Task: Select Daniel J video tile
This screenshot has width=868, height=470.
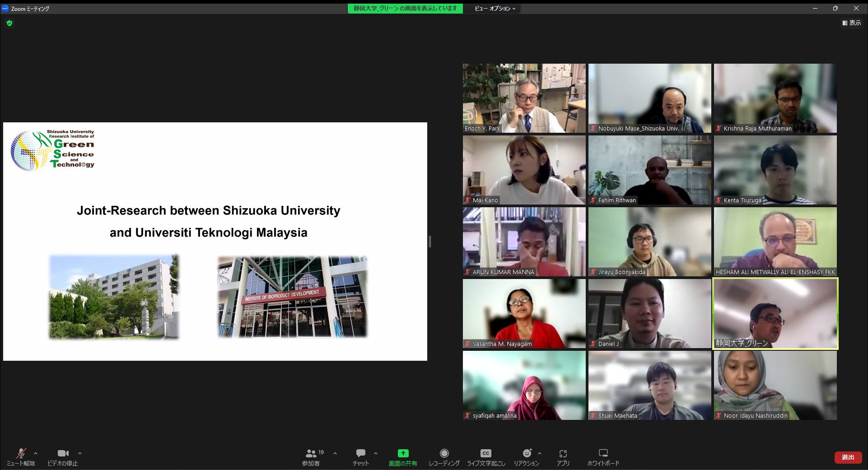Action: point(649,313)
